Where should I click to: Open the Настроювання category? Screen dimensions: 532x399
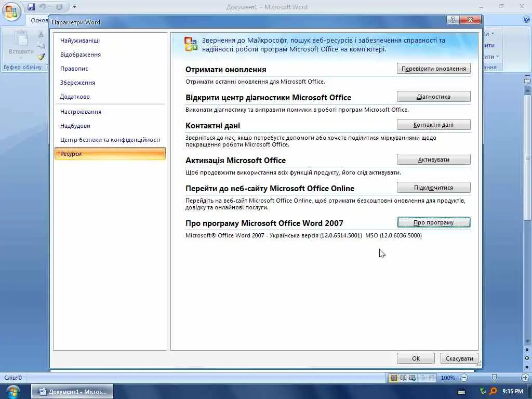[110, 112]
